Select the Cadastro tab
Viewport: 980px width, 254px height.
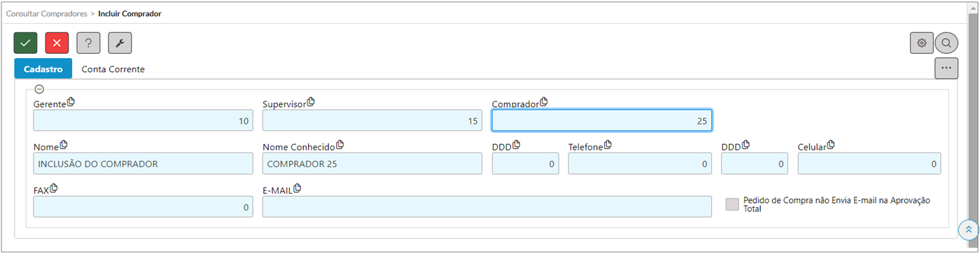point(43,69)
